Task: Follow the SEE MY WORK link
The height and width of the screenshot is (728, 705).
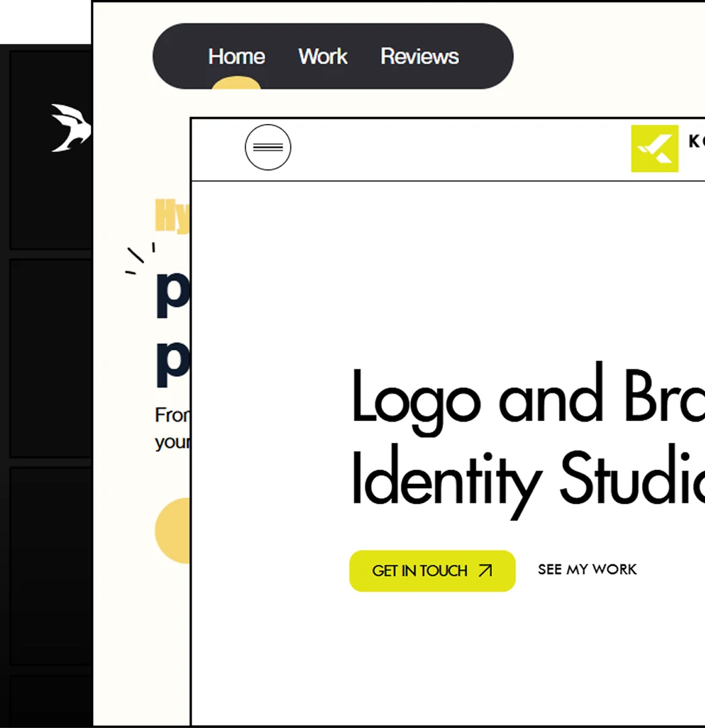Action: point(587,569)
